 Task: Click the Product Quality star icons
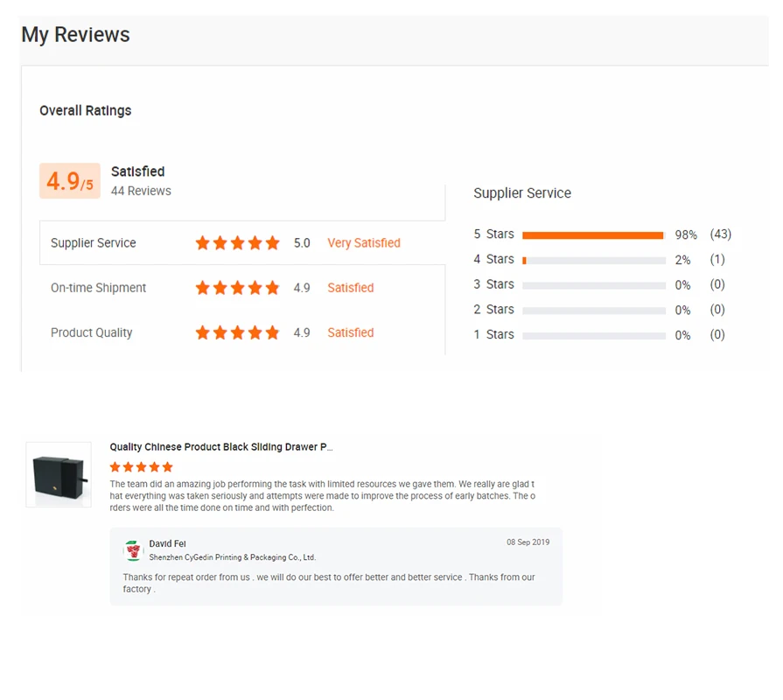pyautogui.click(x=237, y=332)
